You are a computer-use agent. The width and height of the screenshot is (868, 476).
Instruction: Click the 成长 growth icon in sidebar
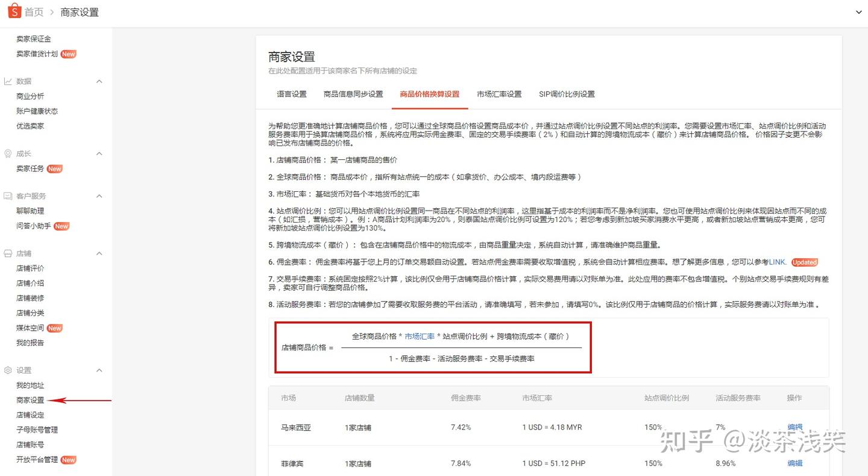point(8,153)
